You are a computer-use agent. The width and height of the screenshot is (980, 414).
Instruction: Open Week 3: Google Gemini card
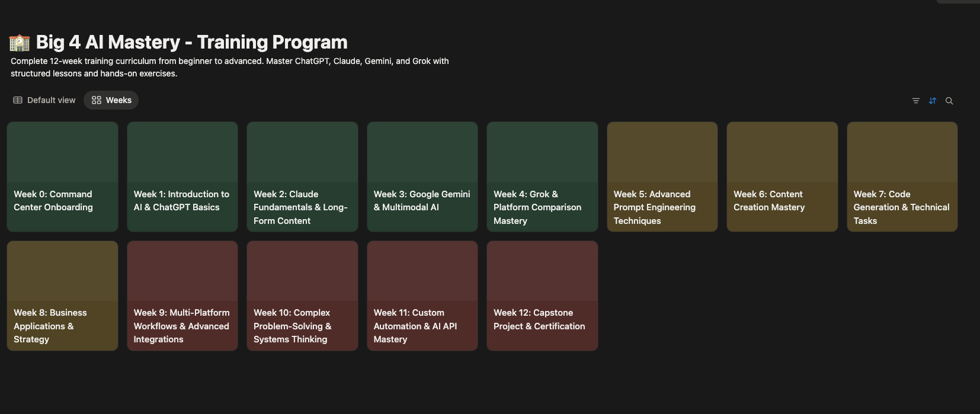pos(422,176)
